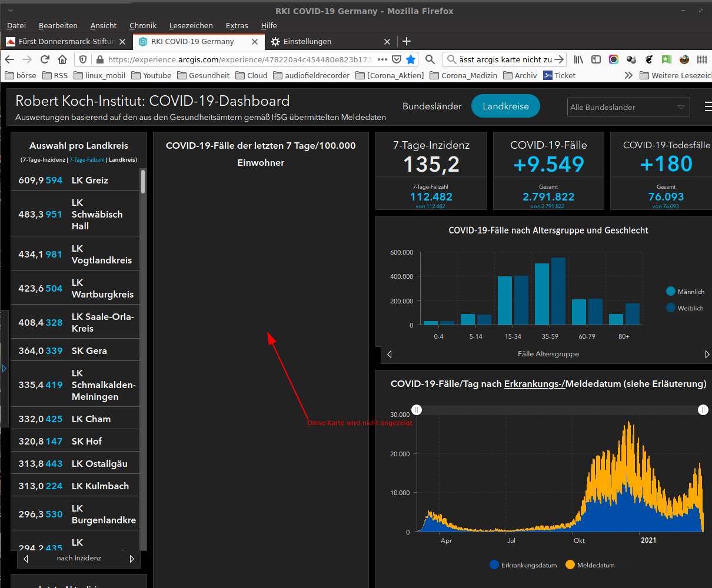Show previous chart using left arrow by Fälle Altersgruppe
Image resolution: width=712 pixels, height=588 pixels.
389,354
